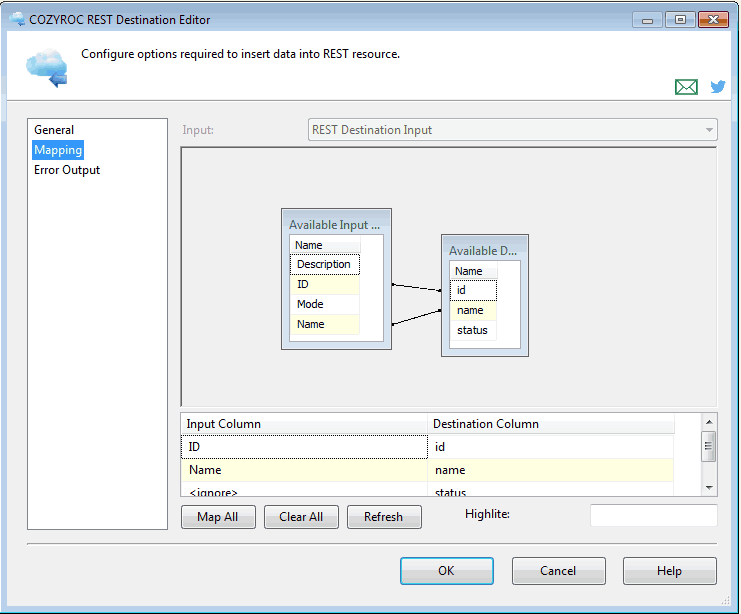The height and width of the screenshot is (614, 741).
Task: Click the Input Column header
Action: pyautogui.click(x=304, y=424)
